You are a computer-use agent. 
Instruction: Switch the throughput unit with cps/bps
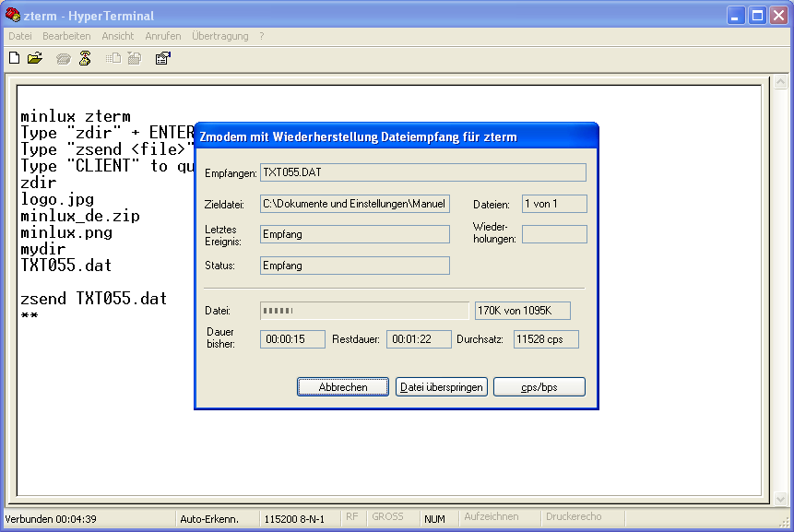pyautogui.click(x=539, y=386)
